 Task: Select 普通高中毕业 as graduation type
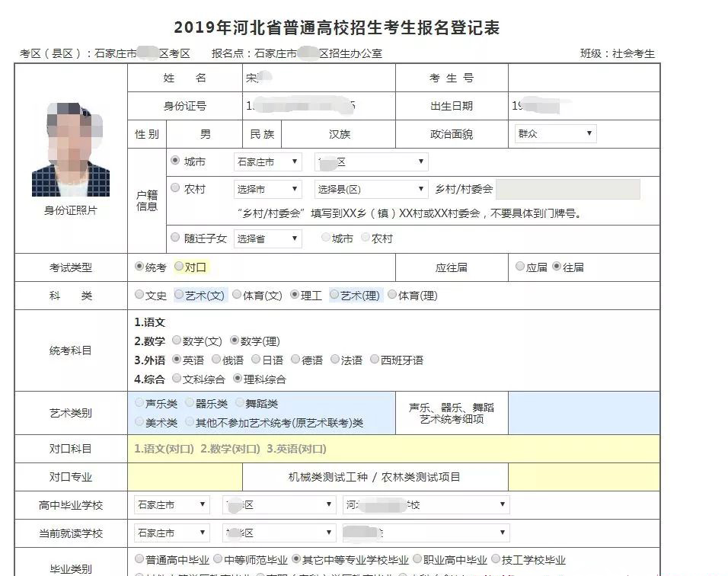[139, 559]
